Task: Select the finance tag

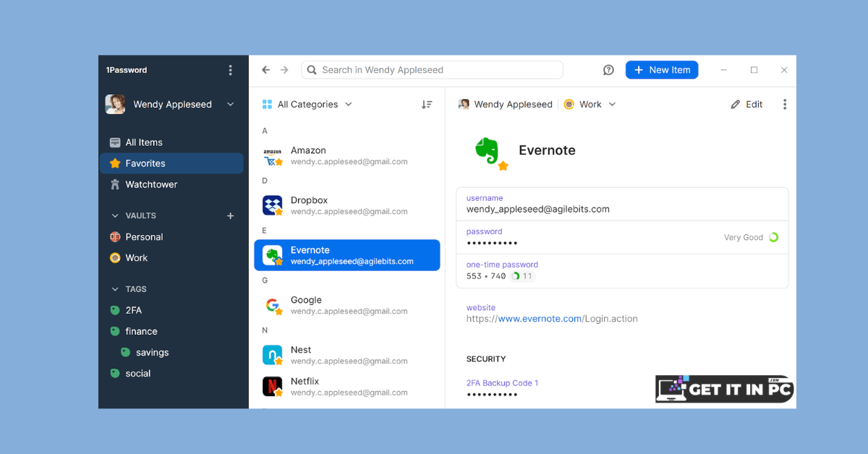Action: (171, 331)
